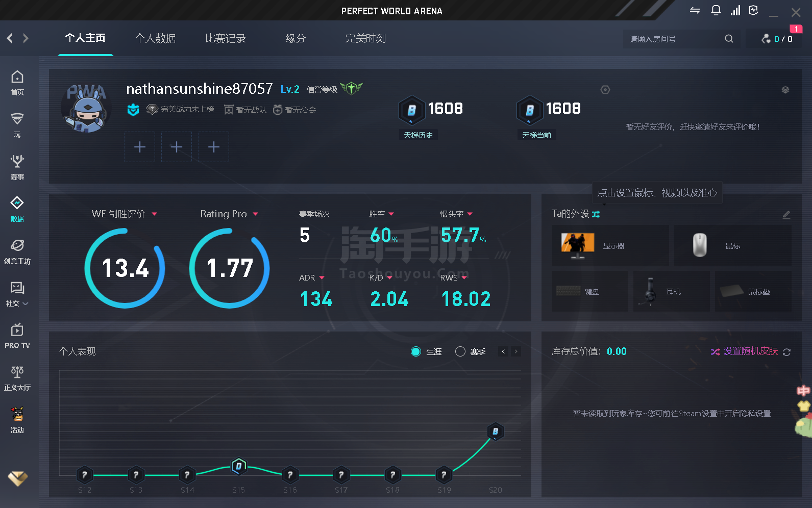
Task: Switch to the 个人数据 tab
Action: click(155, 38)
